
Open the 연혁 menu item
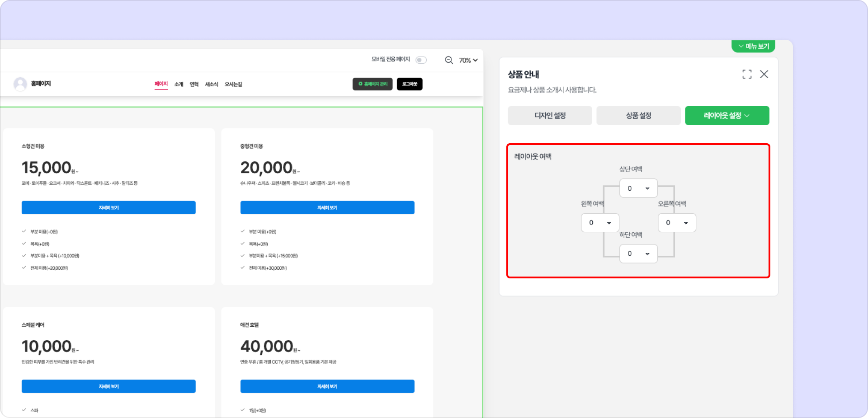(194, 85)
